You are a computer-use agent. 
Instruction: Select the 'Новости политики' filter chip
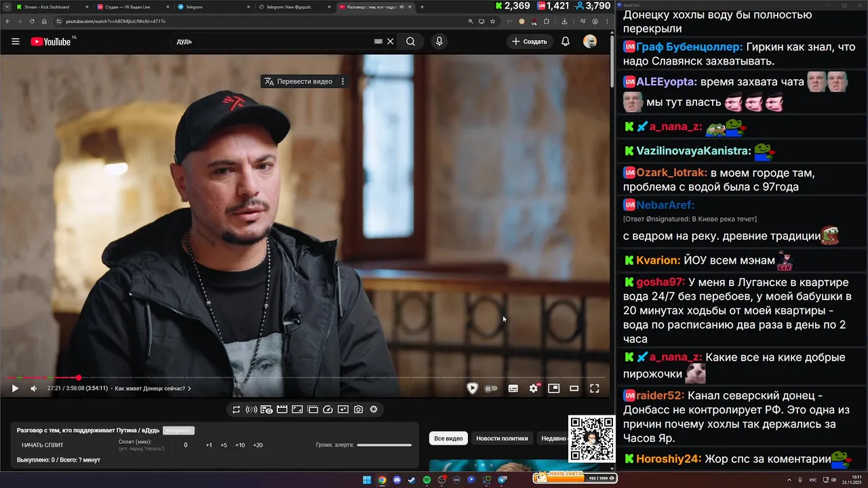tap(502, 439)
